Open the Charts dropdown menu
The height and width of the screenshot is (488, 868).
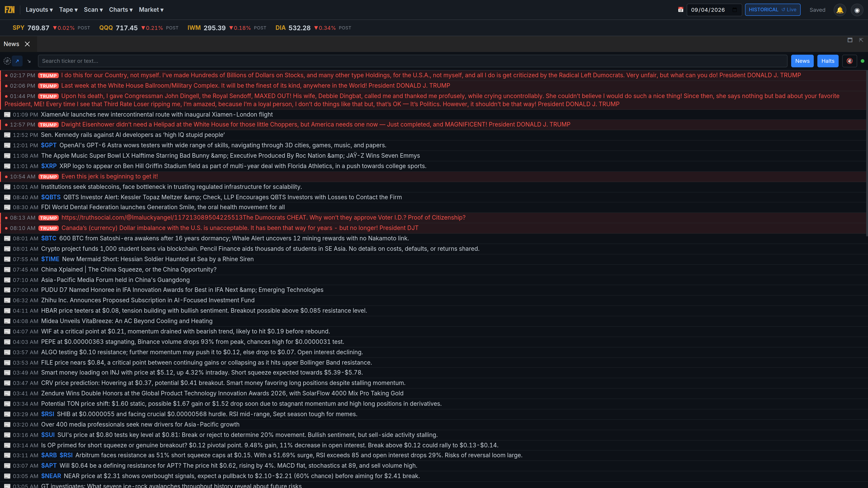[x=121, y=10]
